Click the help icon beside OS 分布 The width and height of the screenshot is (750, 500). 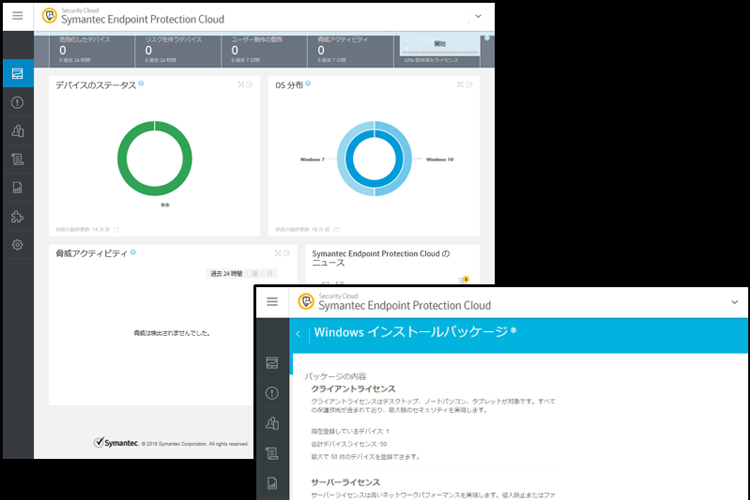(308, 83)
